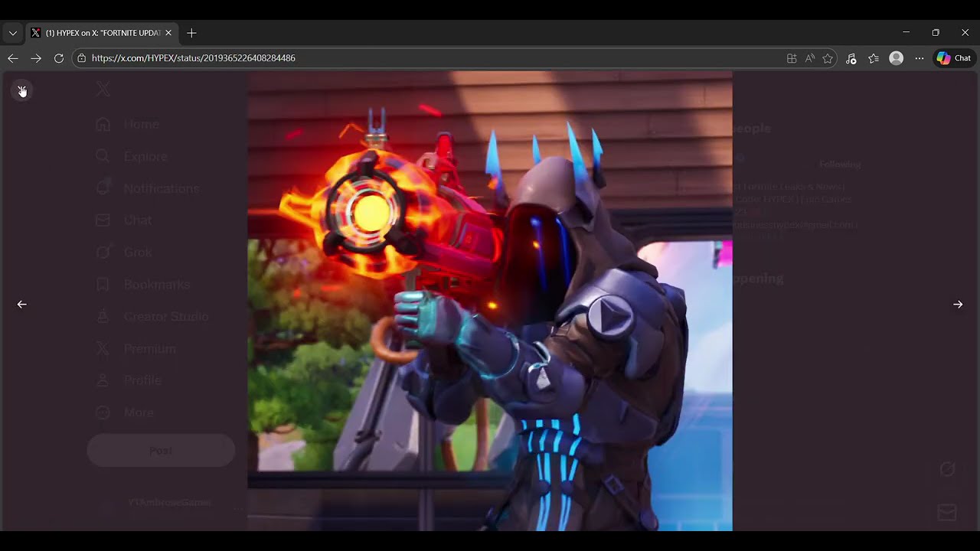
Task: Install site as app via apps icon
Action: [792, 58]
